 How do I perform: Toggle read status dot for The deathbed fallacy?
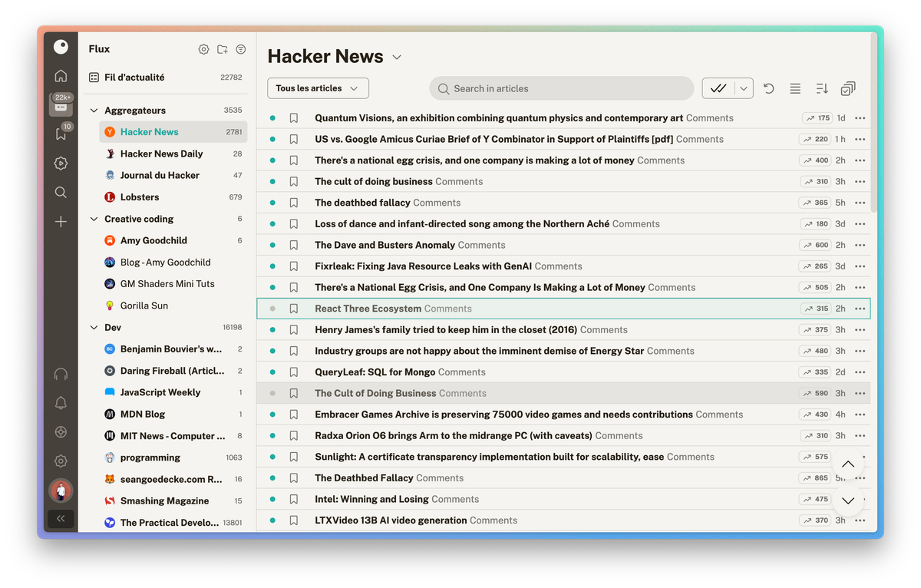(272, 203)
